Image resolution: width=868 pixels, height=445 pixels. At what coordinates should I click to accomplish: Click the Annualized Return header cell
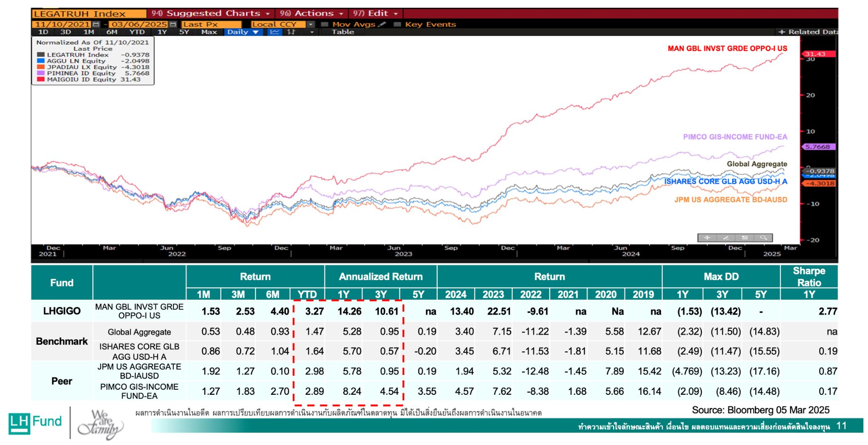coord(381,277)
